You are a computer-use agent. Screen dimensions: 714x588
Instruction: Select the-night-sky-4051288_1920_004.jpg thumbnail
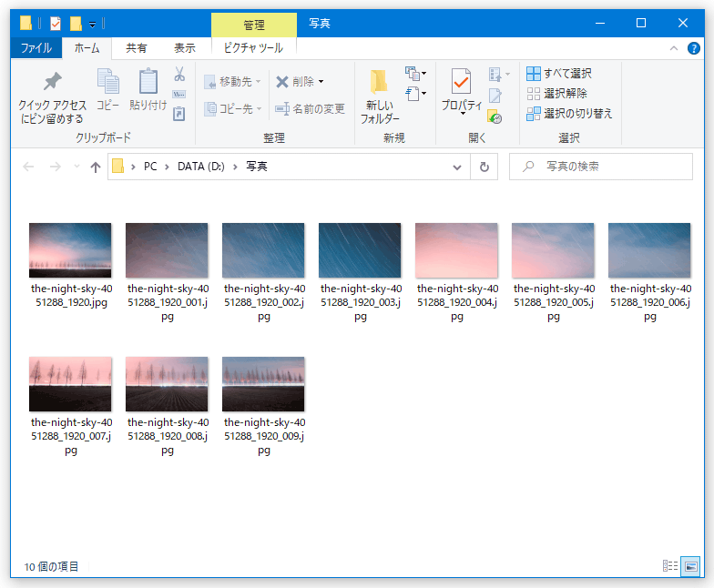point(456,250)
